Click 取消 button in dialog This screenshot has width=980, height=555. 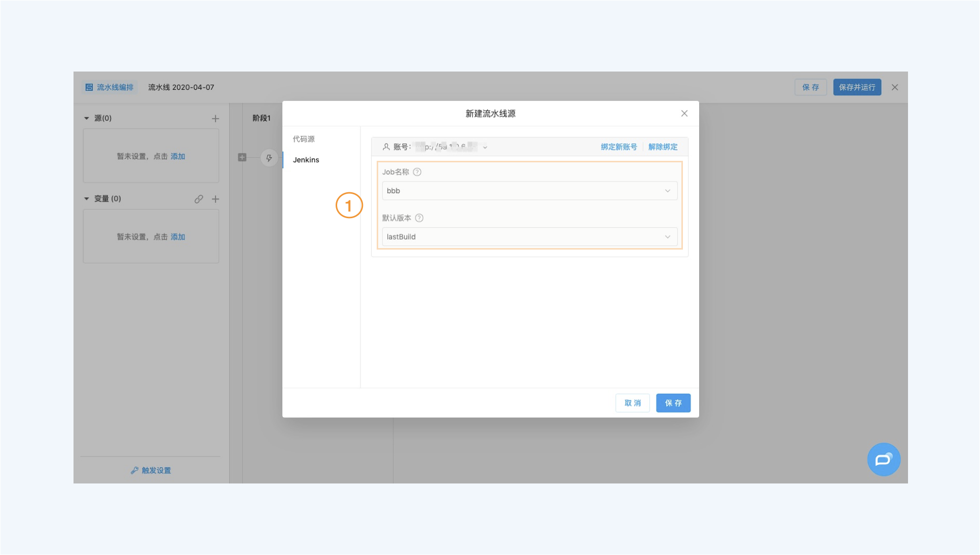tap(633, 403)
